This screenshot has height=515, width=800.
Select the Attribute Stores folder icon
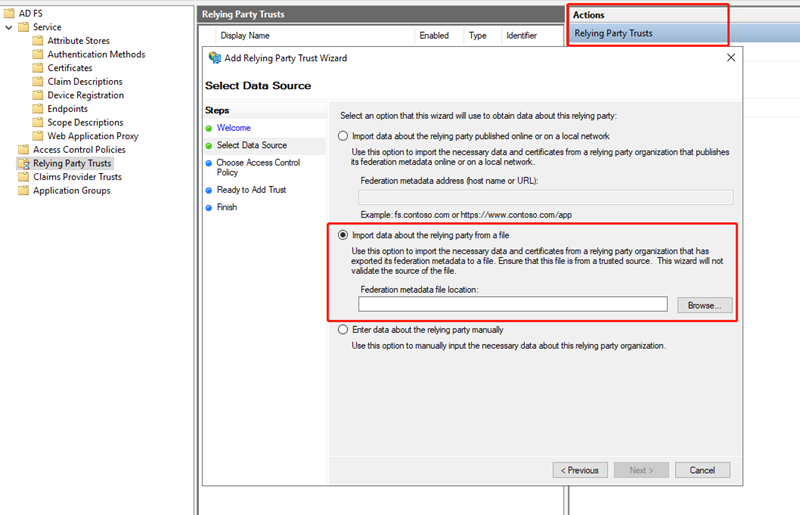click(x=38, y=41)
